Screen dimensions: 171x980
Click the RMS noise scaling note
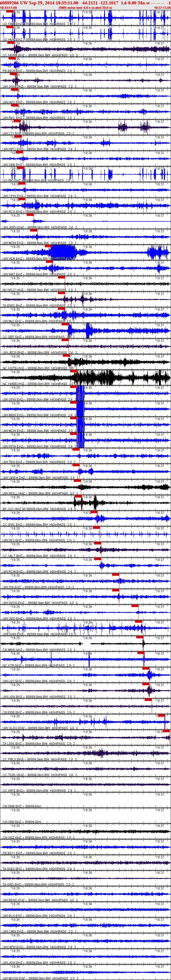pyautogui.click(x=85, y=8)
